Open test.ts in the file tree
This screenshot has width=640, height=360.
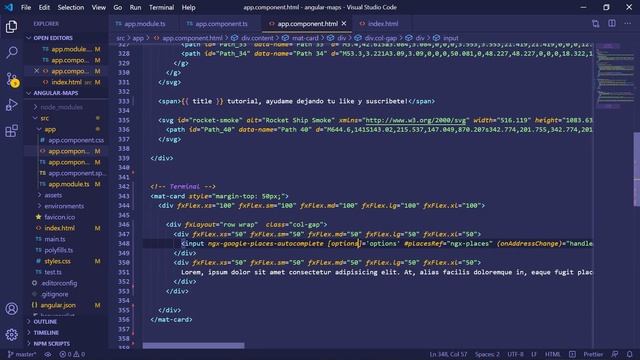click(x=53, y=272)
